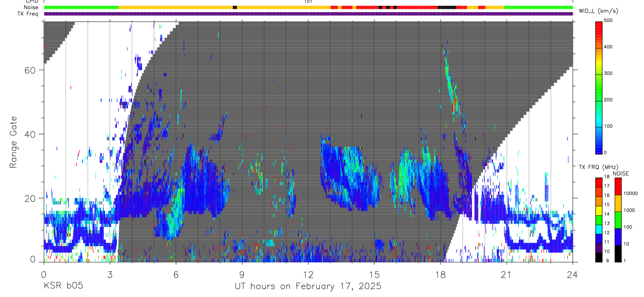Click the '14' label on TX FRQ scale
Screen dimensions: 644x297
[x=607, y=214]
